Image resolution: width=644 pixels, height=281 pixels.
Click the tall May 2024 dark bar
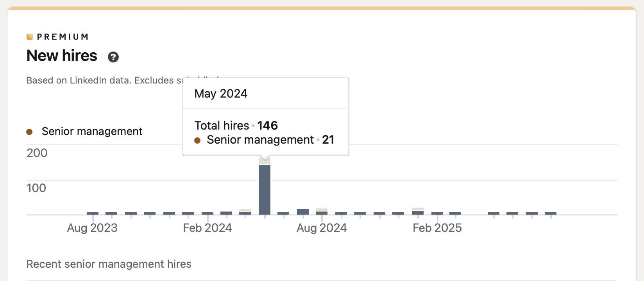(265, 189)
